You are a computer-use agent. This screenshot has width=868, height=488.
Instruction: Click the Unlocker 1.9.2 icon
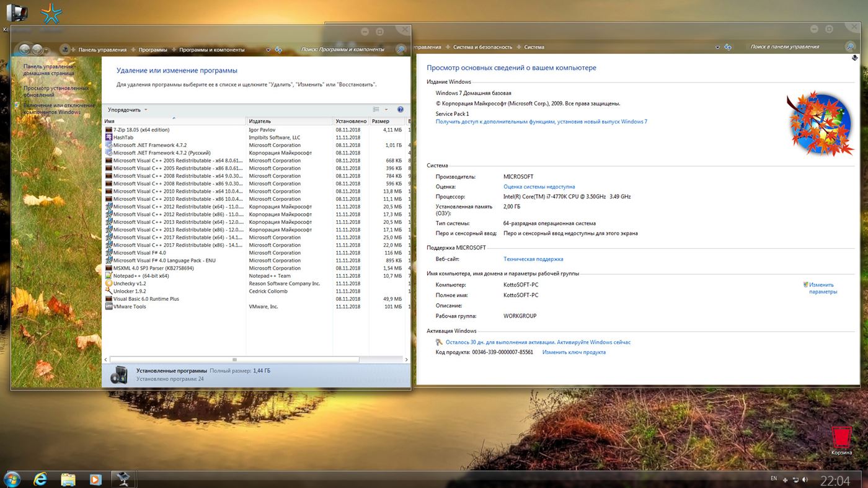pyautogui.click(x=108, y=291)
